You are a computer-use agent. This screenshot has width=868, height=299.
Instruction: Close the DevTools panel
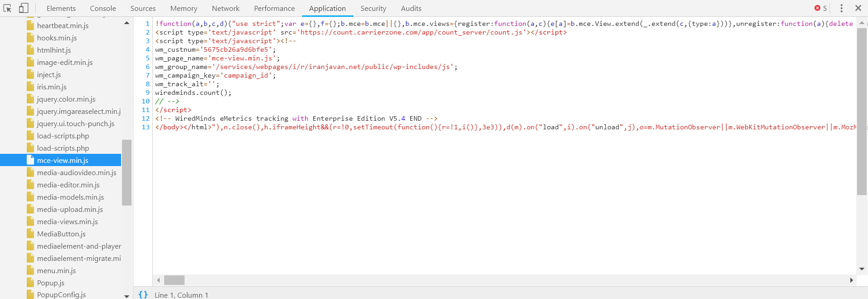tap(858, 8)
